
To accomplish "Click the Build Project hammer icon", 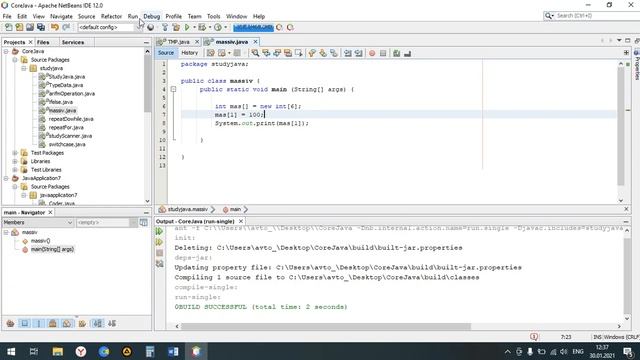I will (x=165, y=27).
